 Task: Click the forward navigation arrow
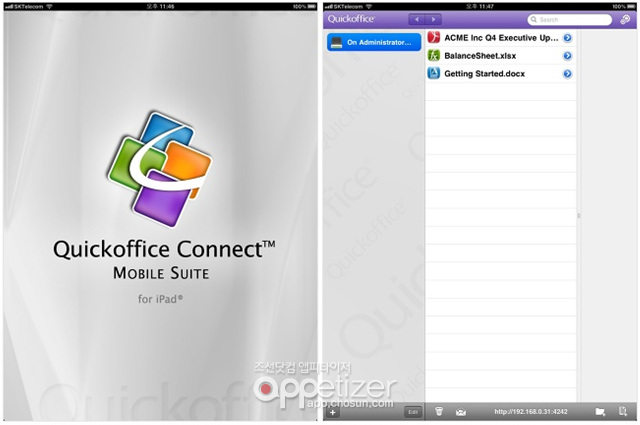[433, 19]
